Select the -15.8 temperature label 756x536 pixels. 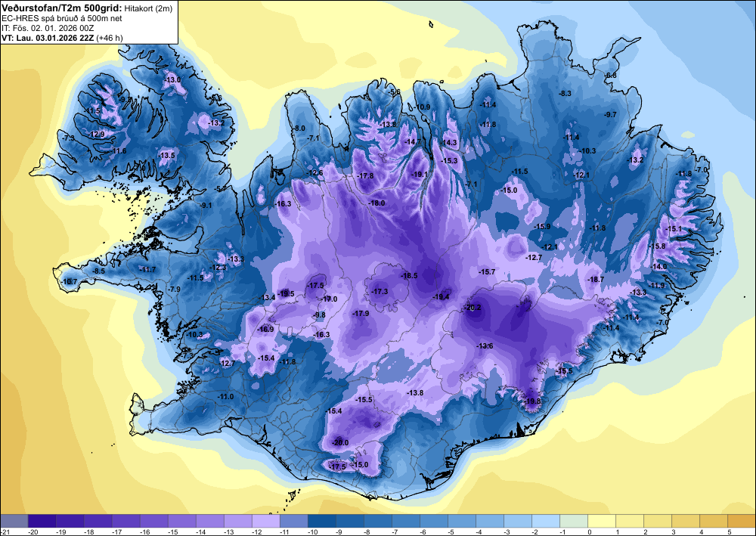pos(657,246)
